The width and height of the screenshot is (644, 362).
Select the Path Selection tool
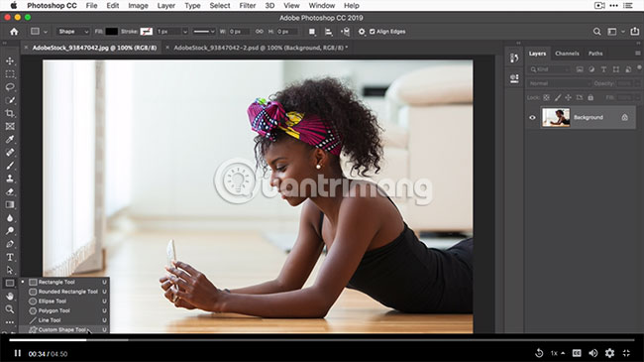[10, 271]
